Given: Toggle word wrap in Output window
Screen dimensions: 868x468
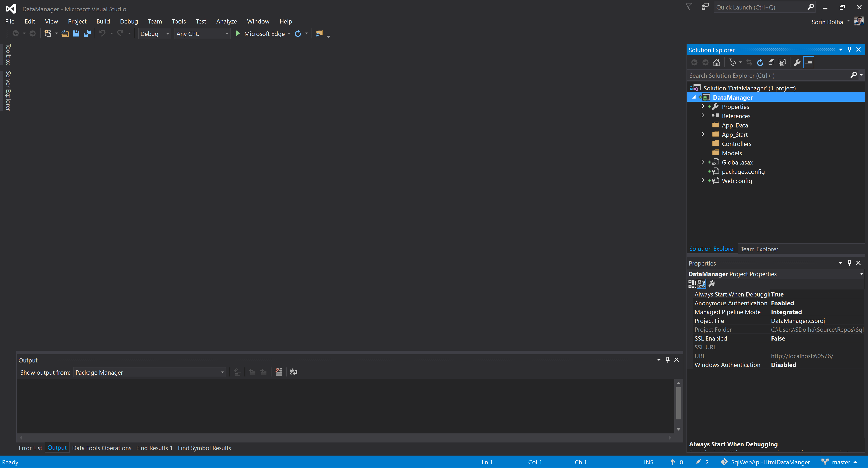Looking at the screenshot, I should click(x=293, y=372).
